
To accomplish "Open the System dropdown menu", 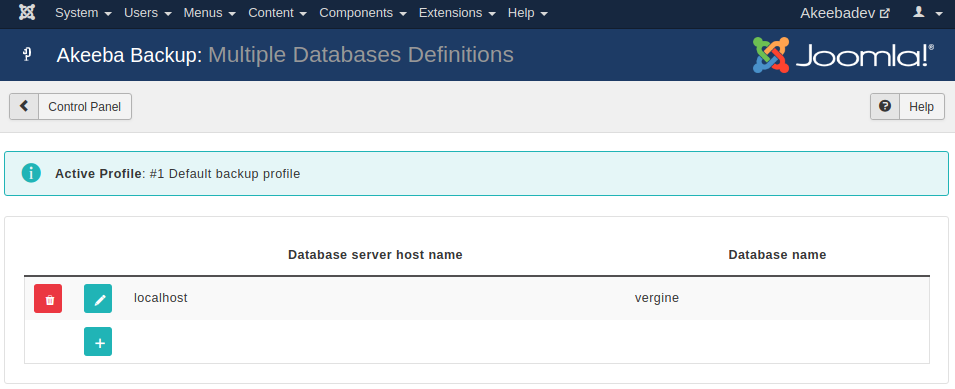I will 83,13.
